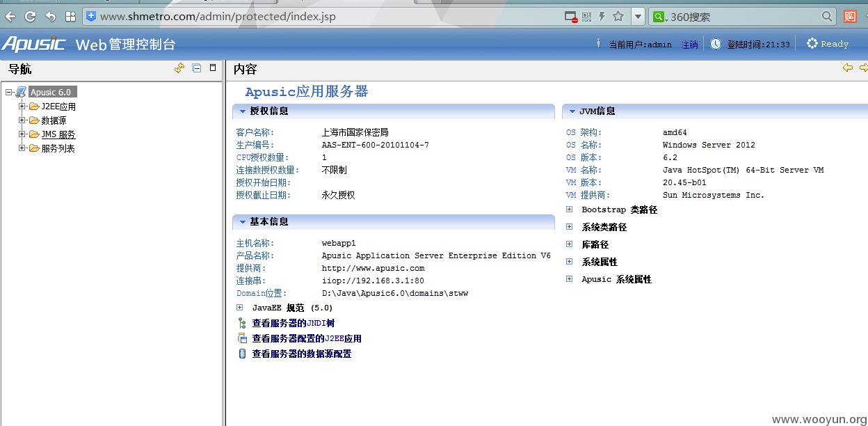The width and height of the screenshot is (868, 426).
Task: Click the yellow forward arrow in content header
Action: click(x=863, y=68)
